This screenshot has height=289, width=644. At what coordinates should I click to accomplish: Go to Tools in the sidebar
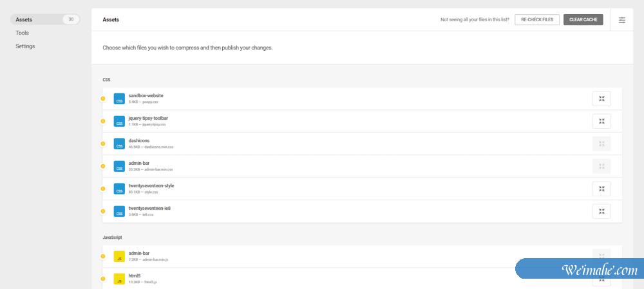click(x=23, y=33)
